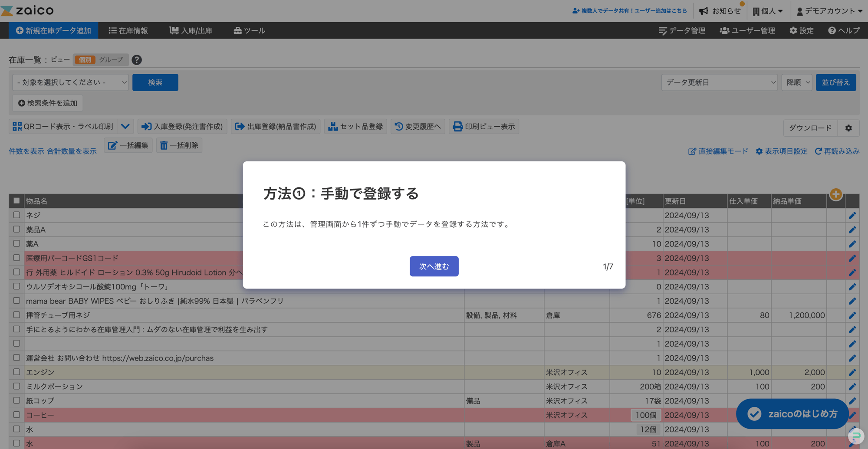Open the デモアカウント user menu
Image resolution: width=868 pixels, height=449 pixels.
(x=829, y=11)
